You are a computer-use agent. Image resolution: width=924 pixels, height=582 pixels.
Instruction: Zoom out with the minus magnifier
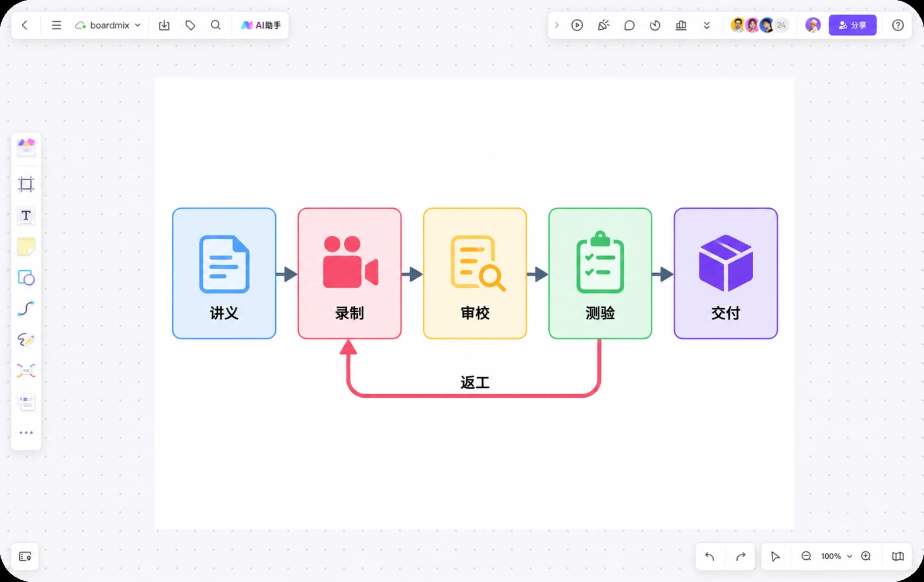click(x=806, y=556)
